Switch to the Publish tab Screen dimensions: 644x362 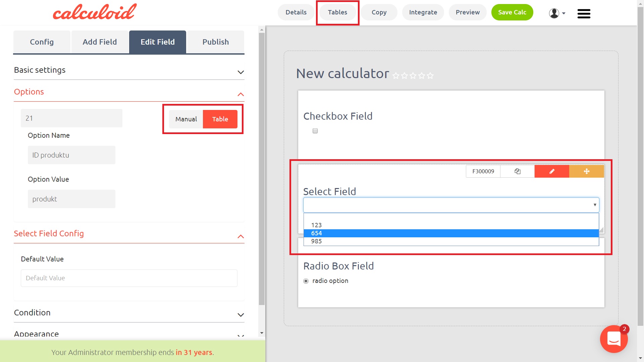216,42
